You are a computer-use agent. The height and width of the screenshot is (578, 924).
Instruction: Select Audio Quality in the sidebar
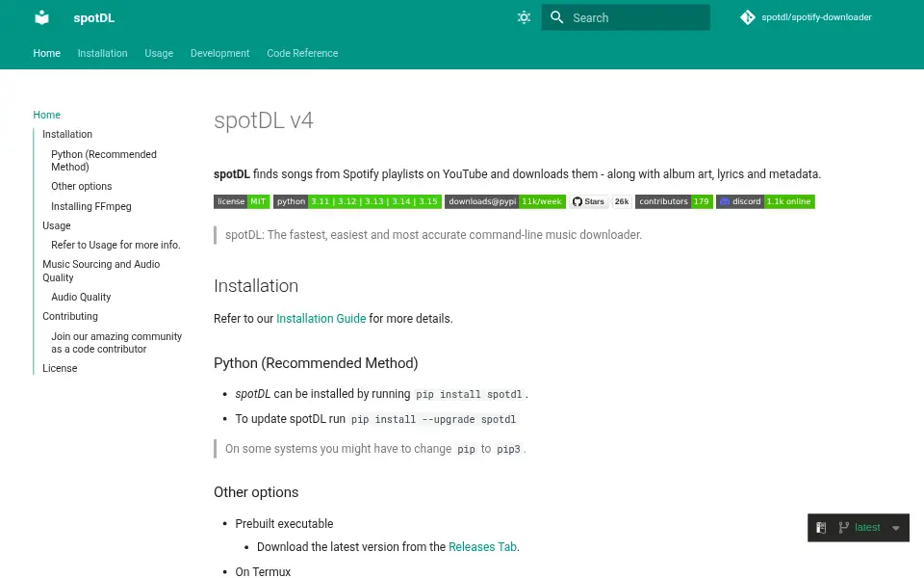pos(81,297)
